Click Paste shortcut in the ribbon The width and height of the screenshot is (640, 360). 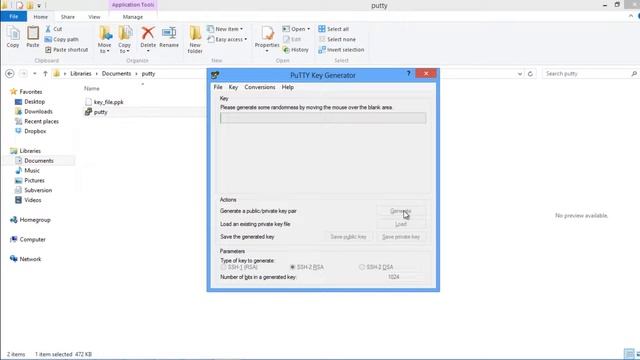(67, 49)
